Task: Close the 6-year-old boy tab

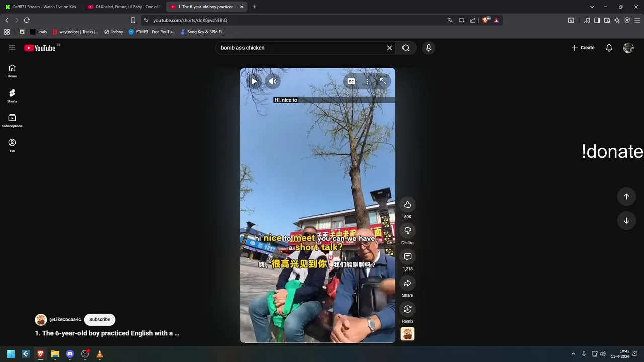Action: 242,7
